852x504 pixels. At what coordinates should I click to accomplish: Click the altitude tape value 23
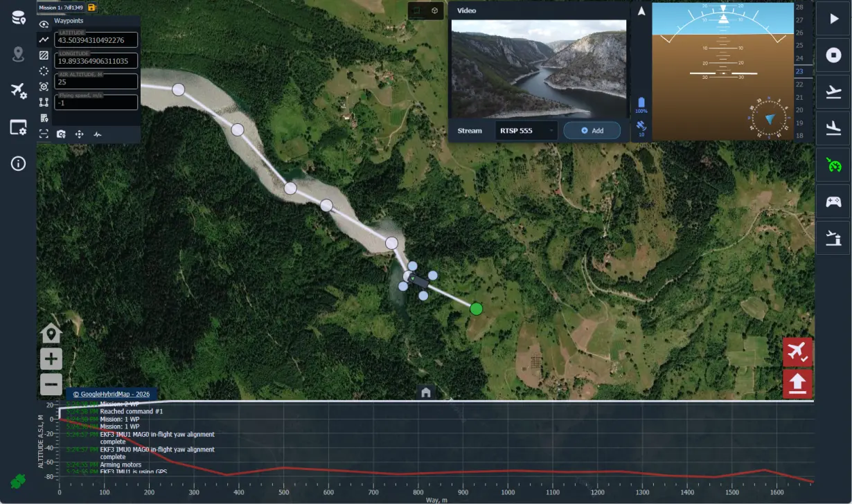[x=799, y=71]
